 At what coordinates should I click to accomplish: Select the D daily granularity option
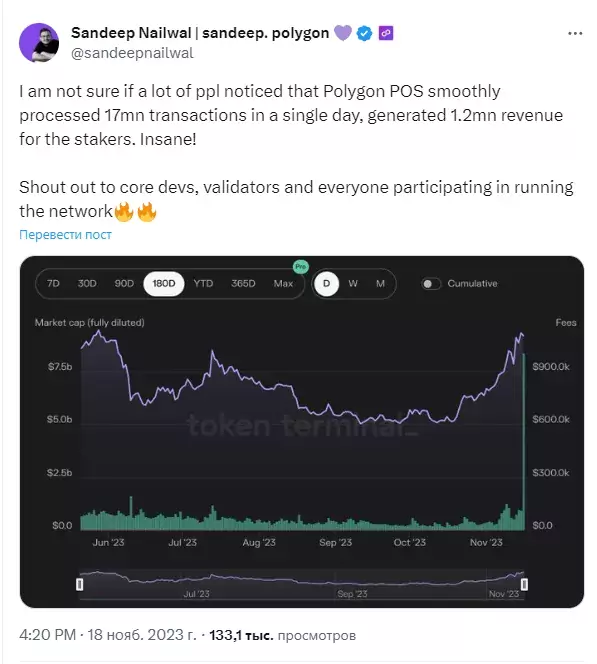tap(326, 284)
